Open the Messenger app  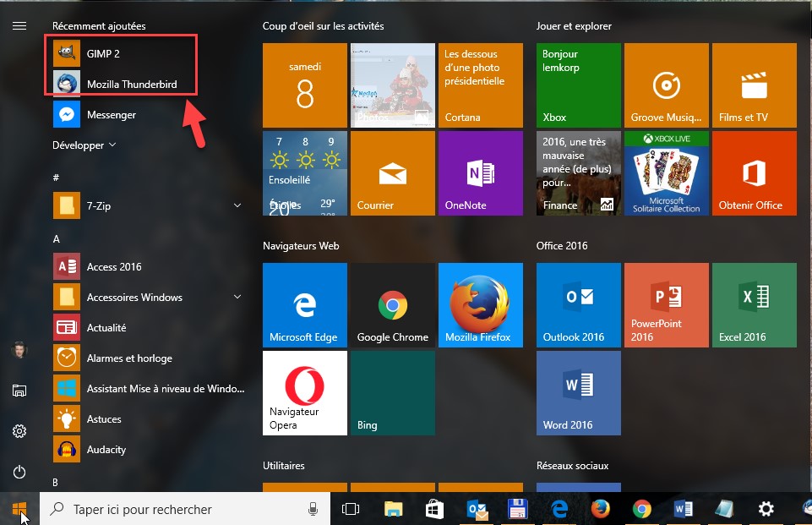(111, 114)
